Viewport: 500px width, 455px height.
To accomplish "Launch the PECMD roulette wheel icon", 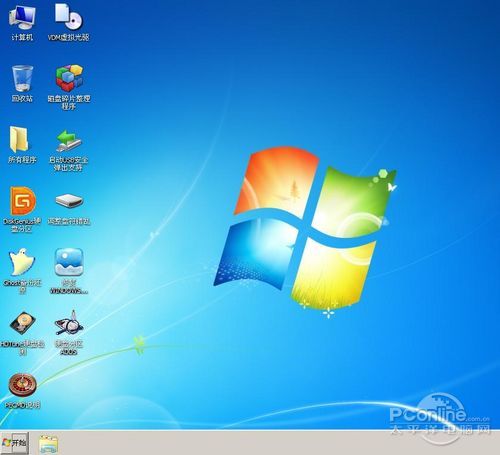I will coord(22,385).
